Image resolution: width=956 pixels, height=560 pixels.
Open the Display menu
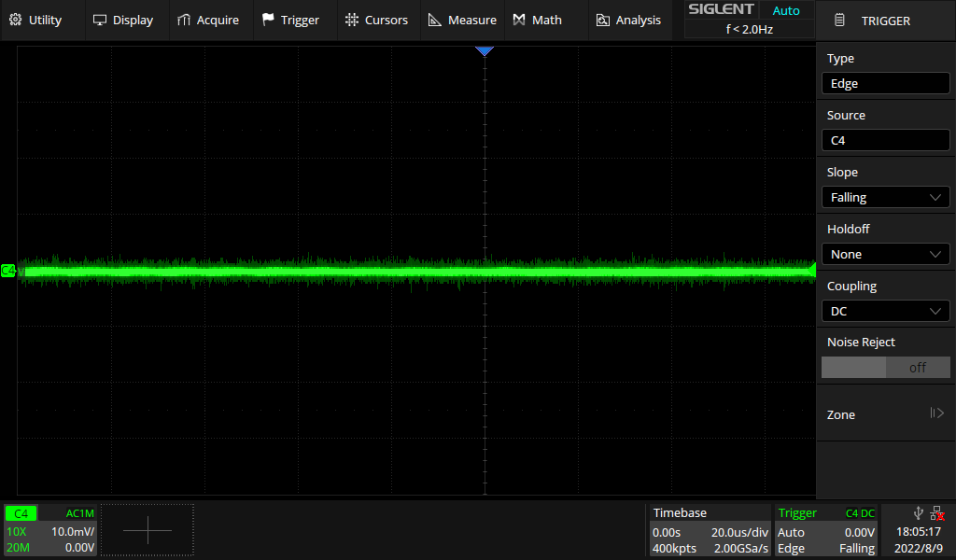click(122, 21)
